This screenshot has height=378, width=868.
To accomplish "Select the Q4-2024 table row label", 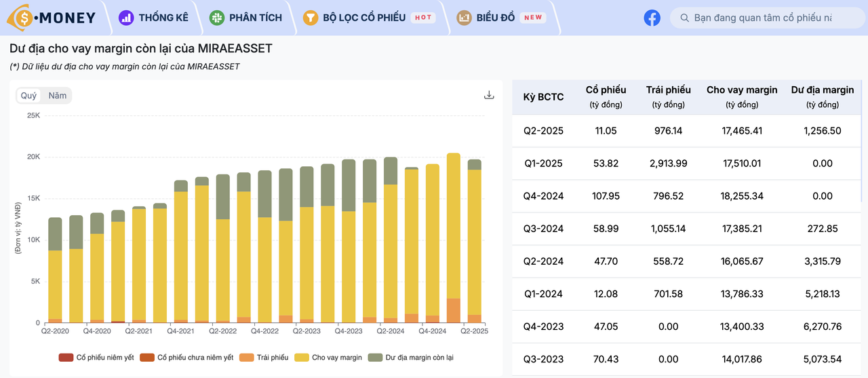I will [x=543, y=196].
